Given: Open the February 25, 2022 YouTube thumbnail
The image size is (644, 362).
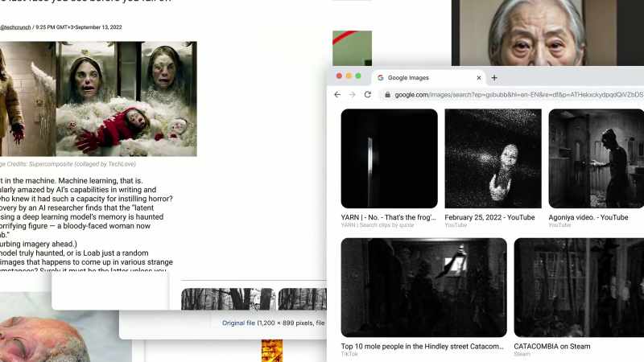Looking at the screenshot, I should click(x=493, y=158).
